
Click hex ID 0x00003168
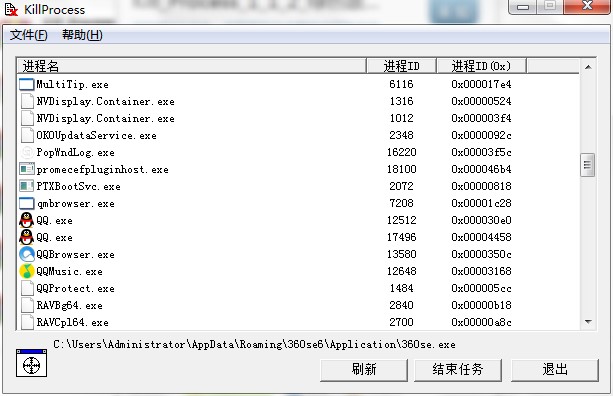tap(481, 271)
